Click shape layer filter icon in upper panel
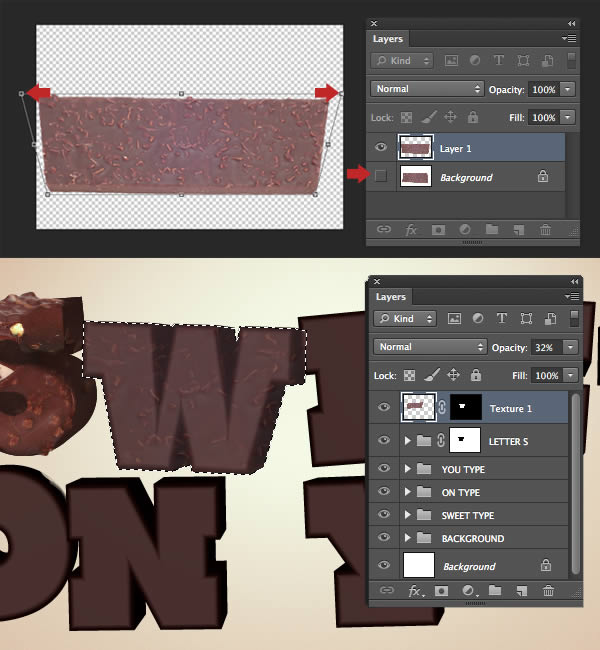 523,61
